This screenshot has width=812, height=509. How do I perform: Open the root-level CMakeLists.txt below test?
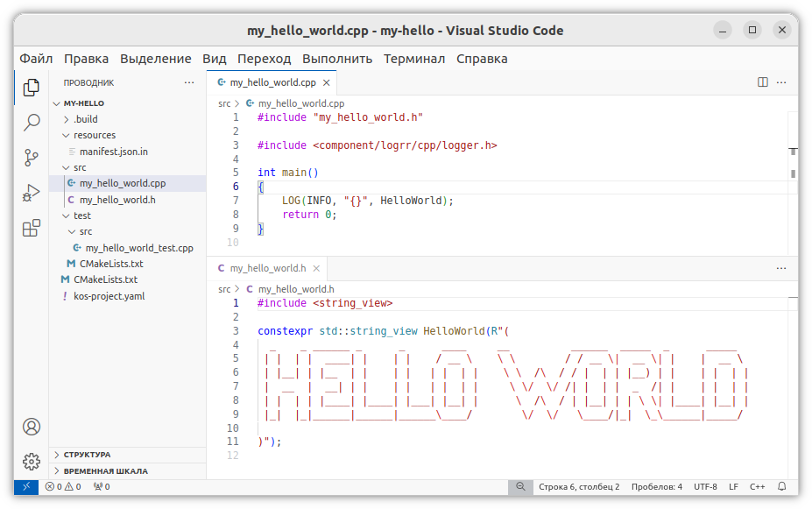click(x=106, y=279)
